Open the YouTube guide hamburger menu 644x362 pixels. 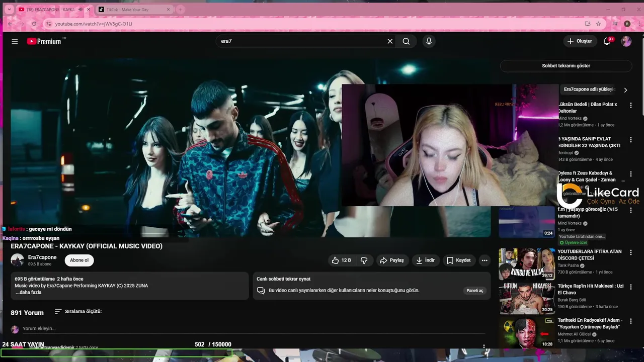pyautogui.click(x=15, y=41)
